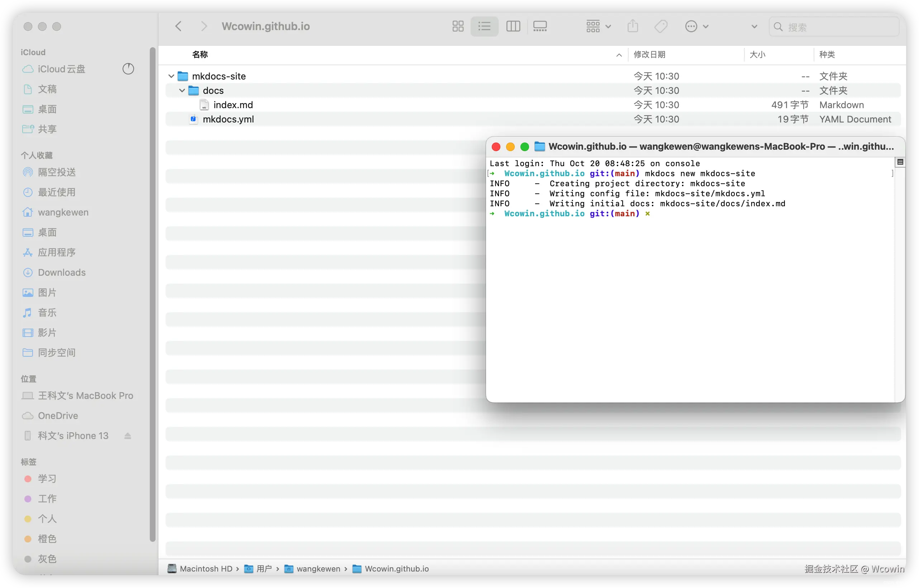Open the More actions ellipsis menu

[x=696, y=26]
